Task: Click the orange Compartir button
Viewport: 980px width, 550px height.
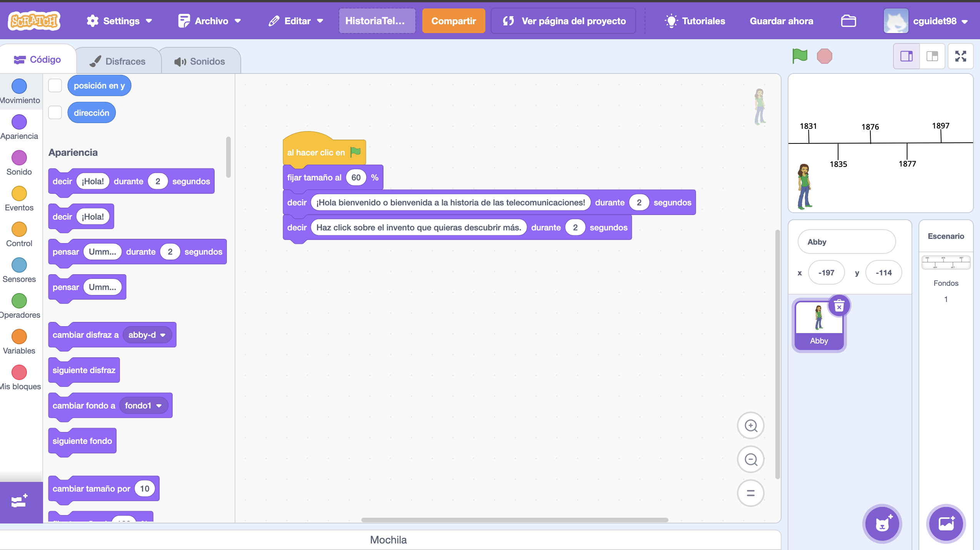Action: [x=453, y=21]
